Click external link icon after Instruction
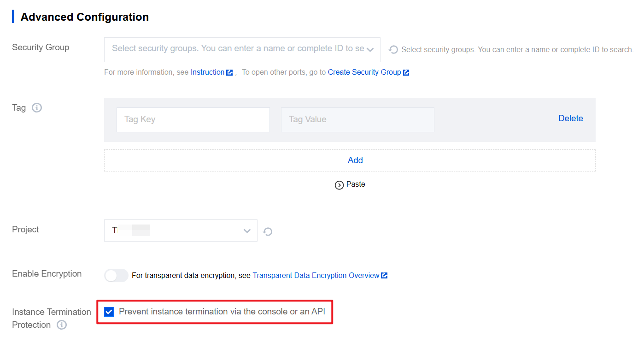The height and width of the screenshot is (337, 644). pyautogui.click(x=229, y=72)
